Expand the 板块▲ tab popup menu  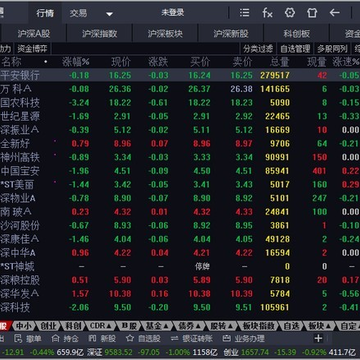(x=320, y=326)
